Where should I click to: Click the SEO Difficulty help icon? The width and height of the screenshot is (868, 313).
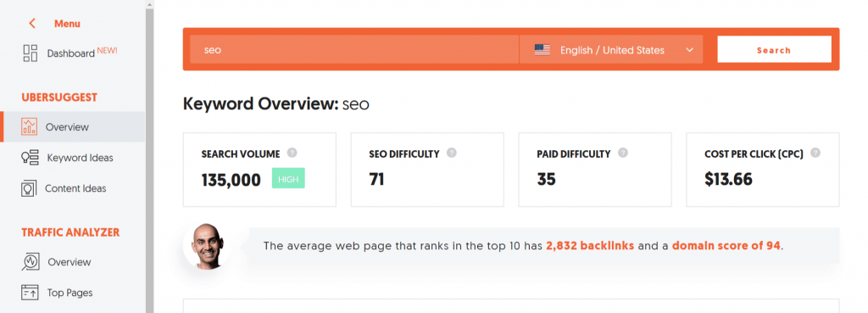point(451,153)
